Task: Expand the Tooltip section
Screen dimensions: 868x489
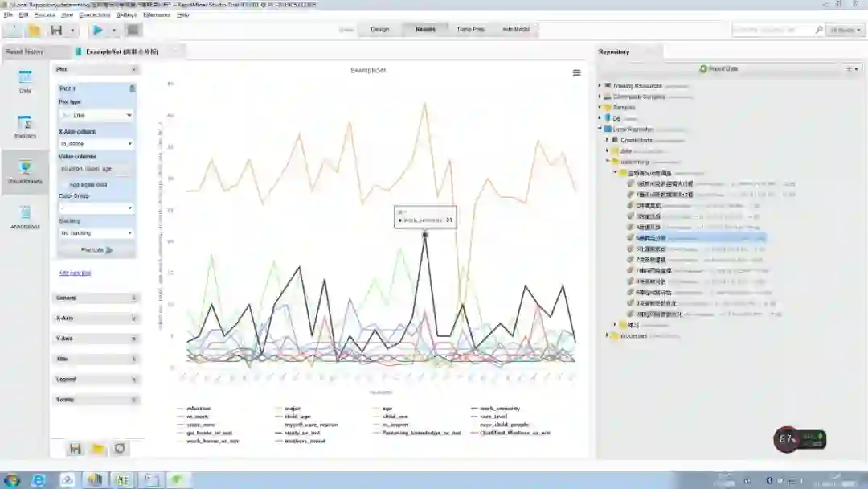Action: pos(96,399)
